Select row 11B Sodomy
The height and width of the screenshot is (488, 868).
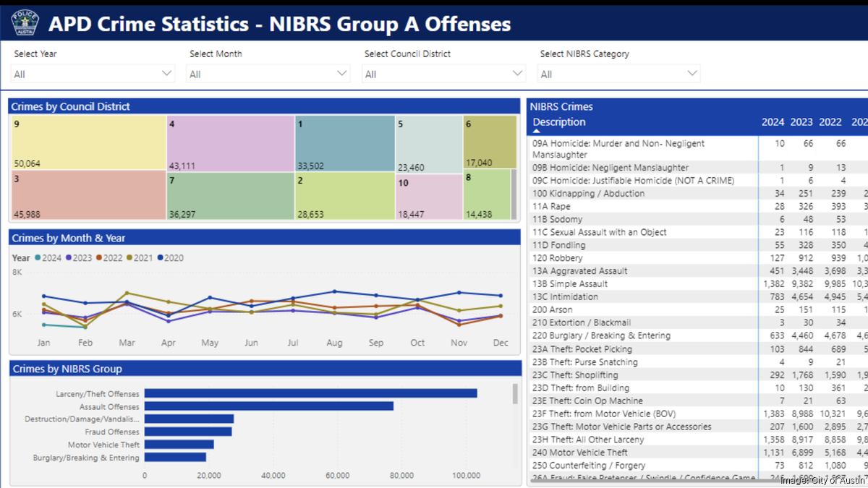697,219
